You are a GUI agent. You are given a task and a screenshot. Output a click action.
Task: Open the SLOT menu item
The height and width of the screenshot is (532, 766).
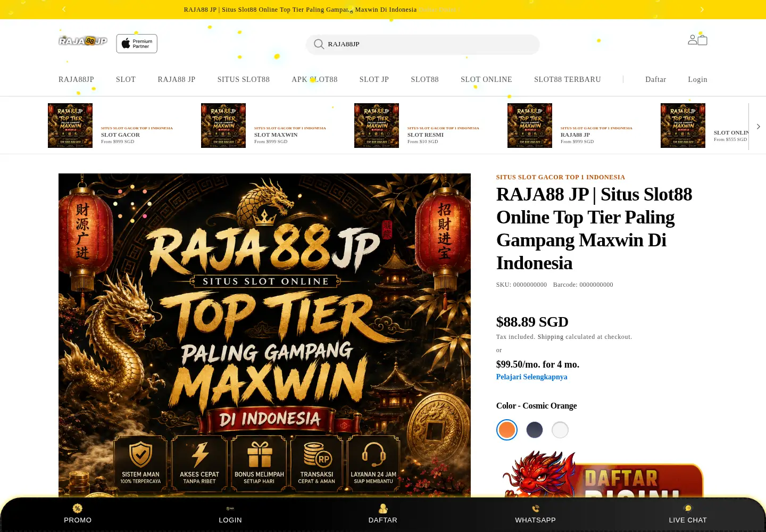pyautogui.click(x=126, y=79)
